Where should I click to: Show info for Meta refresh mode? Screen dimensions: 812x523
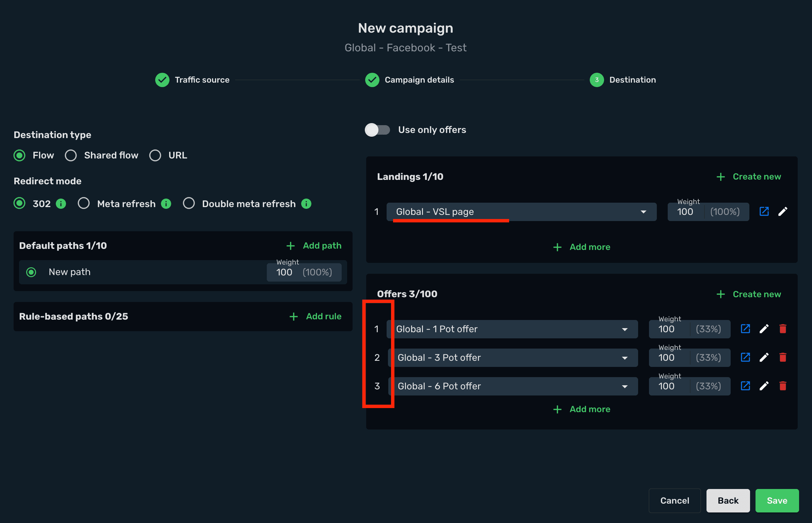point(166,204)
